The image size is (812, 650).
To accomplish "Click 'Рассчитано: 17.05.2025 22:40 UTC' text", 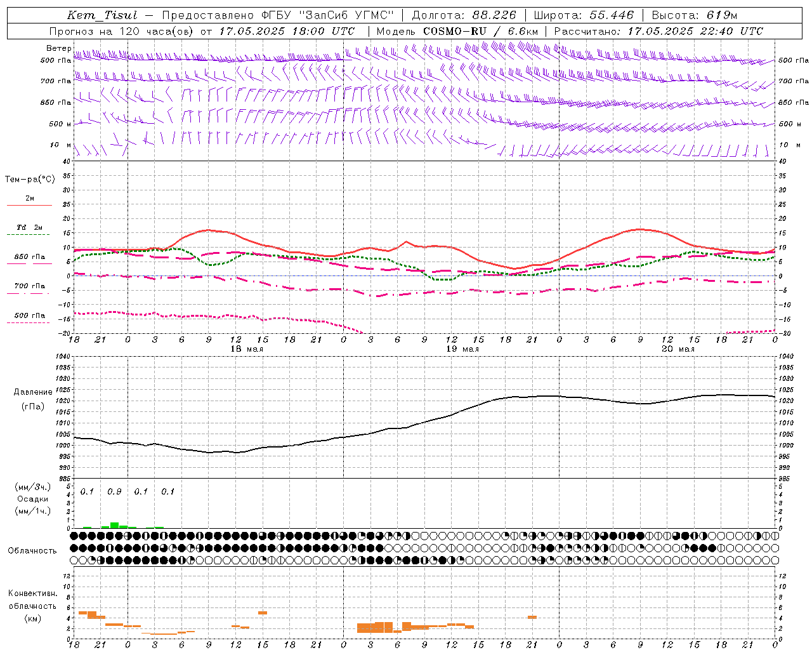I will click(658, 31).
